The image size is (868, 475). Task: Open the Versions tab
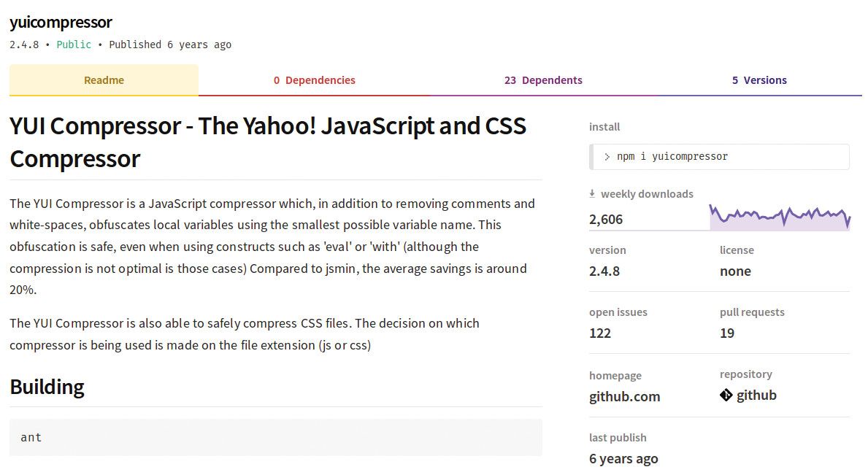pos(759,80)
